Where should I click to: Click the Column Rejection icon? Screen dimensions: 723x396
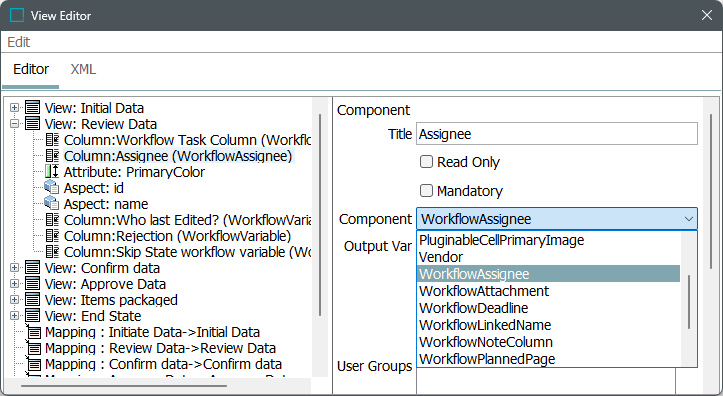(52, 236)
